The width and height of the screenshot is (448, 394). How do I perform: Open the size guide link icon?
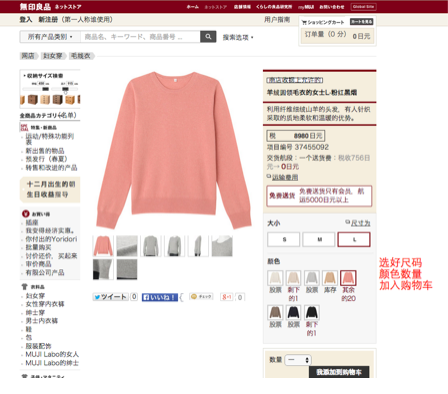(347, 222)
